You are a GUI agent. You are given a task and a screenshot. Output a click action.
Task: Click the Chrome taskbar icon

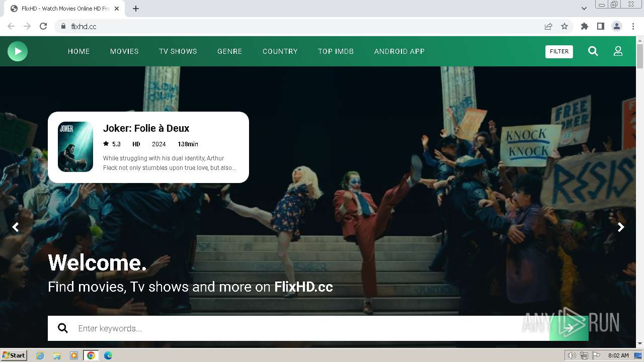click(x=91, y=355)
